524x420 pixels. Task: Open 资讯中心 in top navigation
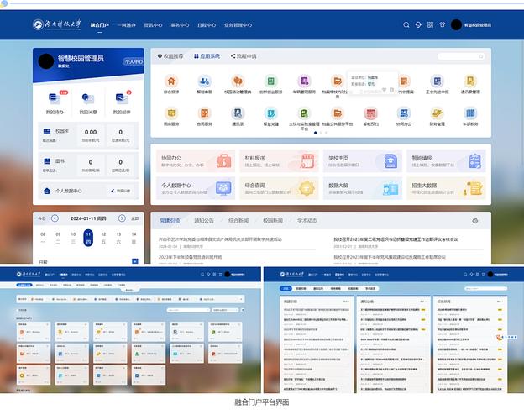click(x=153, y=25)
